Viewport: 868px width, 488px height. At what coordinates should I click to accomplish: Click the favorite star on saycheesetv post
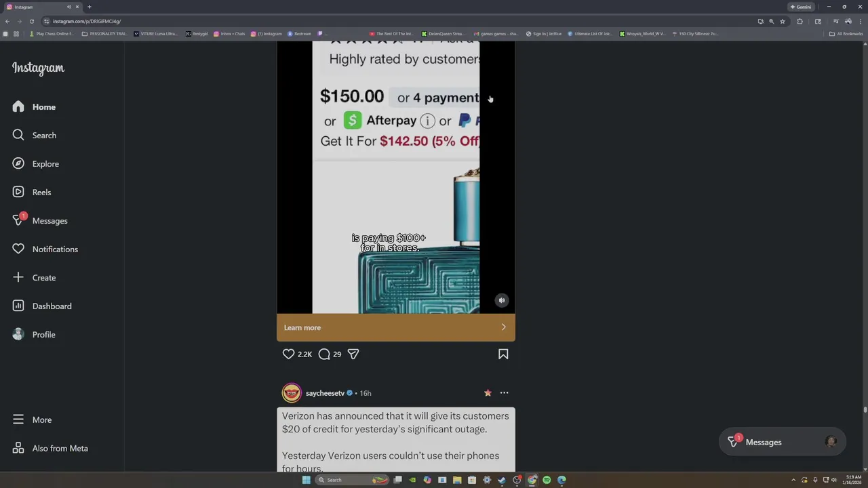click(x=488, y=392)
